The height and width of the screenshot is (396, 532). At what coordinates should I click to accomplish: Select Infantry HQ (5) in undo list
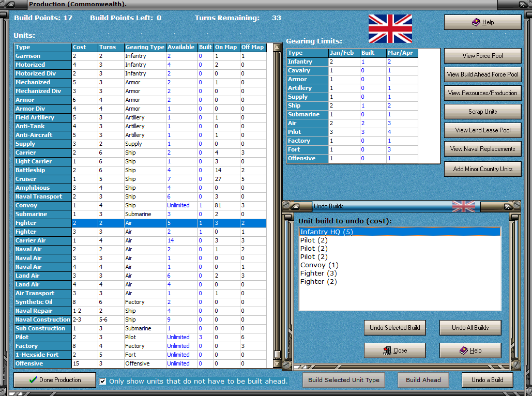[400, 232]
